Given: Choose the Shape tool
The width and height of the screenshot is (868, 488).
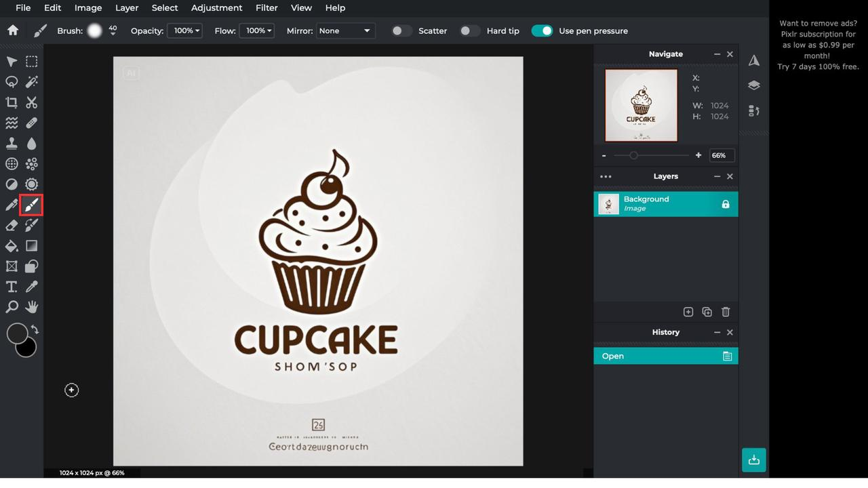Looking at the screenshot, I should point(32,266).
